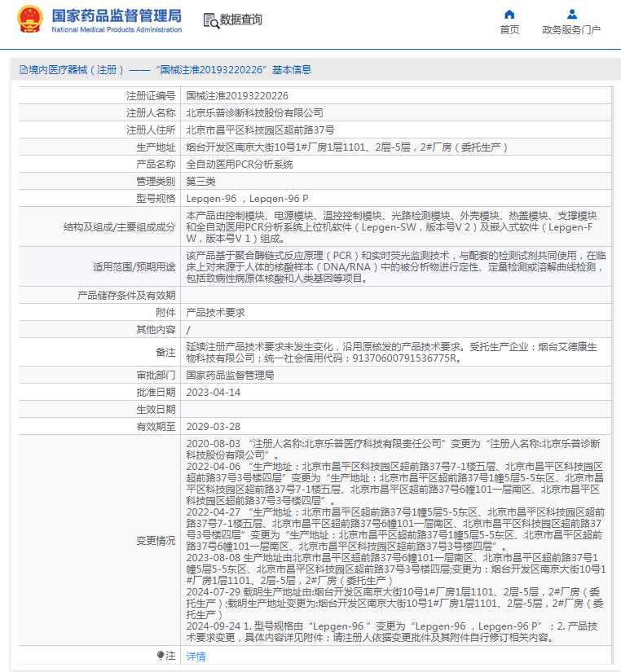This screenshot has width=621, height=672.
Task: Click the 变更情况 label
Action: coord(156,541)
